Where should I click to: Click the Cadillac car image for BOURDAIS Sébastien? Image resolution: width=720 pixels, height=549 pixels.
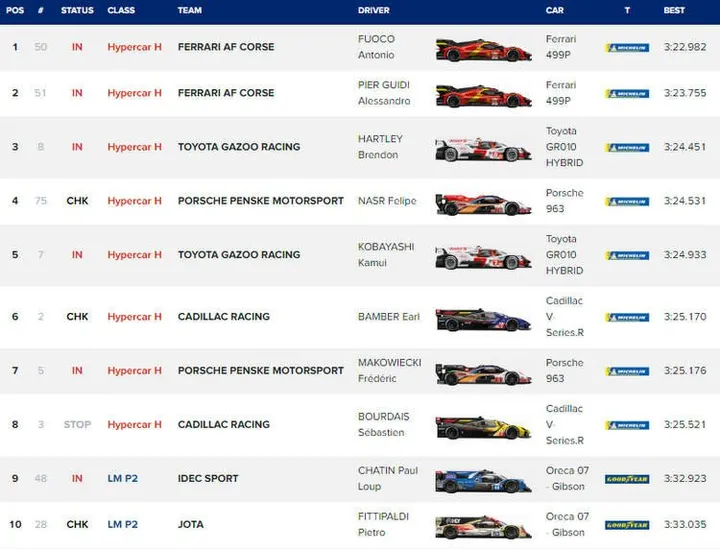click(x=484, y=427)
